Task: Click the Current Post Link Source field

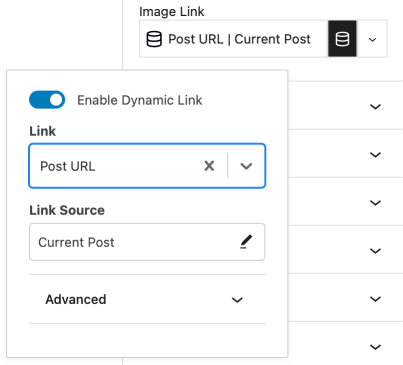Action: click(x=147, y=242)
